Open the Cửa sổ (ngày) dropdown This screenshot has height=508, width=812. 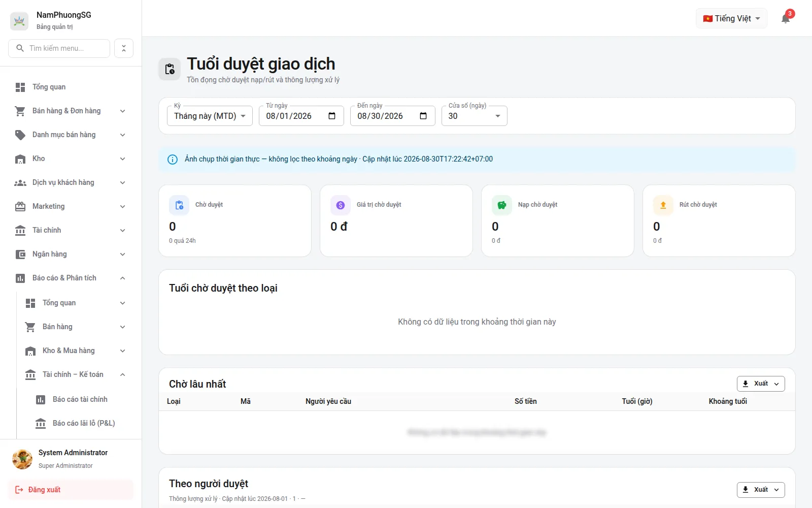pos(474,116)
